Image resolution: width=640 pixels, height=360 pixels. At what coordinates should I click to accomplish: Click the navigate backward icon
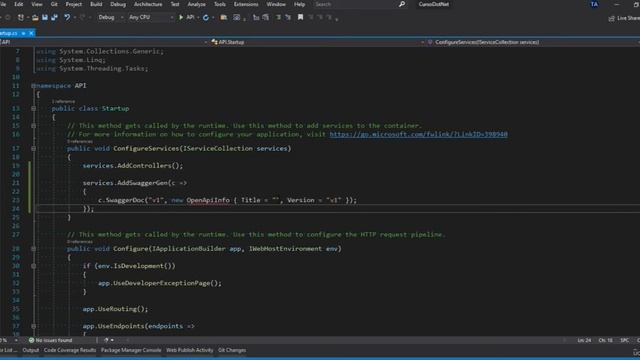pyautogui.click(x=8, y=18)
